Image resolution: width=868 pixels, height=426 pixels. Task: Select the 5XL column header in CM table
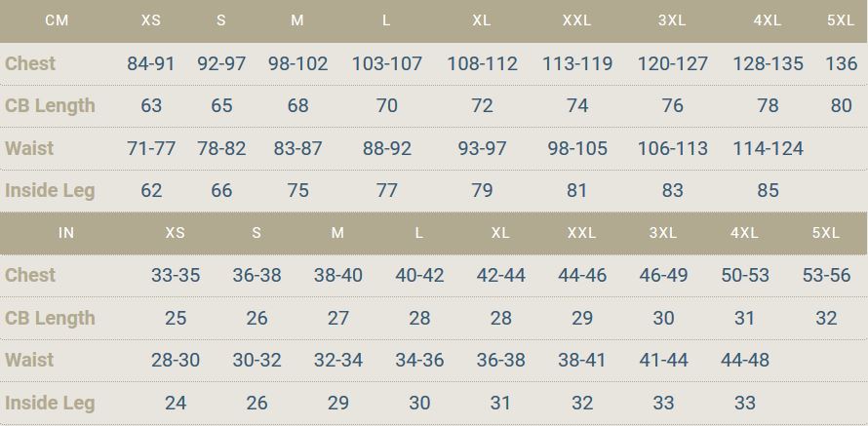841,21
